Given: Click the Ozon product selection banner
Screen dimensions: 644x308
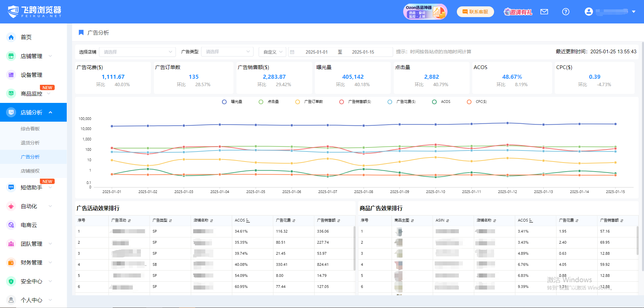Looking at the screenshot, I should pos(425,12).
